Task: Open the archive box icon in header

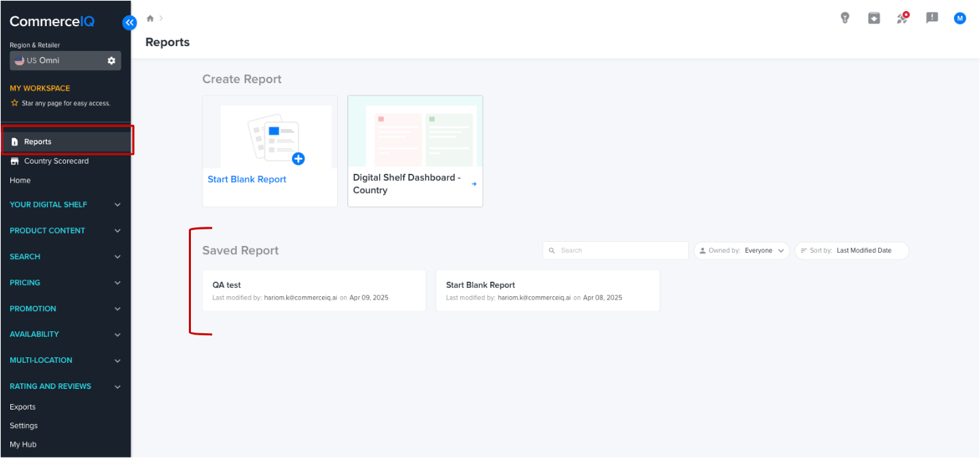Action: click(874, 18)
